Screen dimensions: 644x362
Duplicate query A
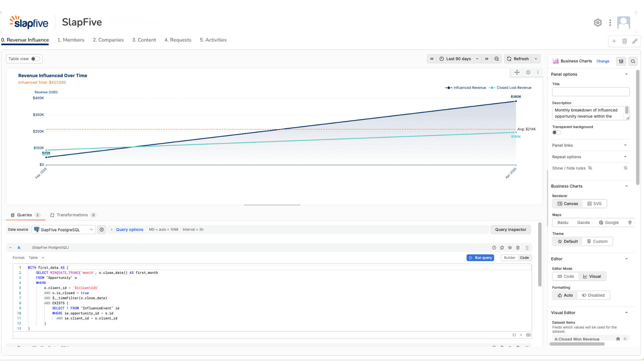coord(502,248)
